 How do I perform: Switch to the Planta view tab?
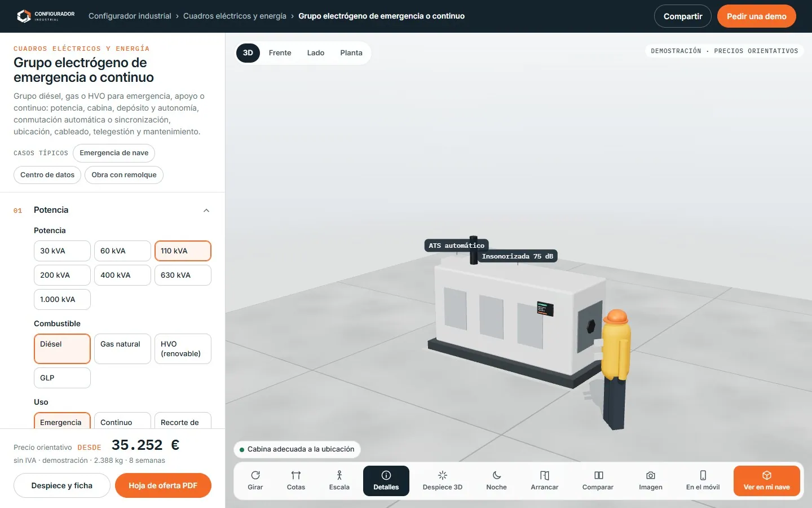pyautogui.click(x=351, y=53)
